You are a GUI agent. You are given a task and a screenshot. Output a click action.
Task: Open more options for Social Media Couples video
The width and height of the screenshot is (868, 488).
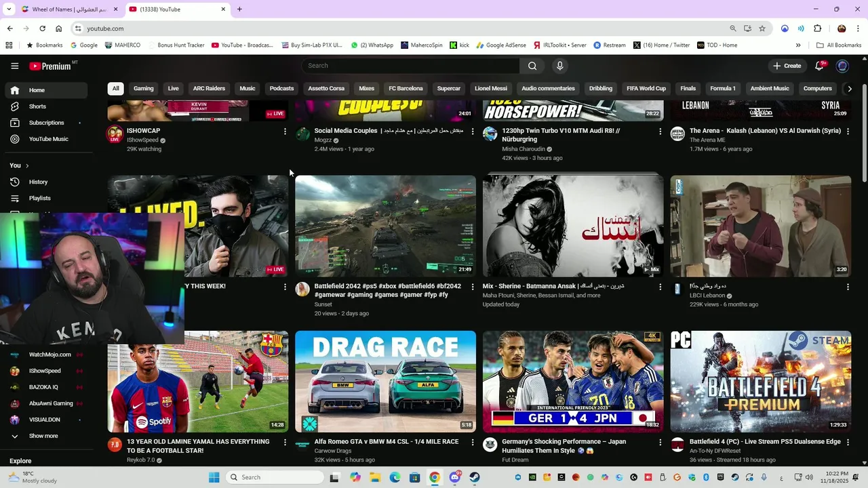(x=473, y=131)
